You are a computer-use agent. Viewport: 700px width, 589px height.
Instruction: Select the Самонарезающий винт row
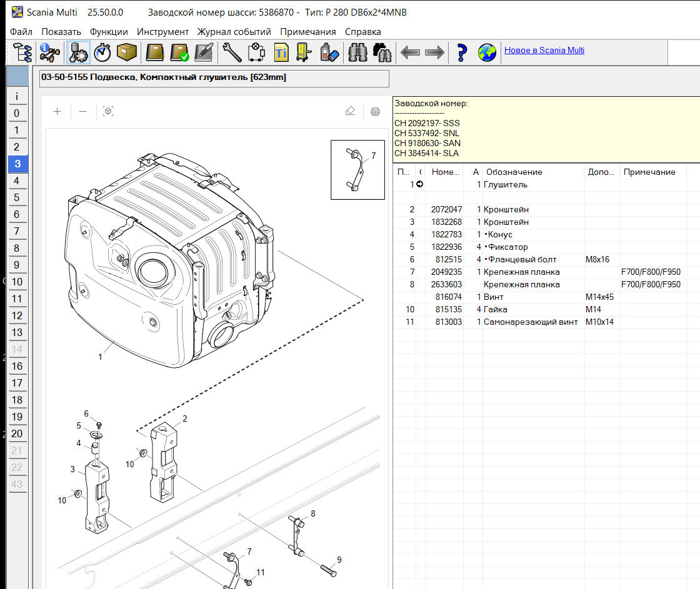(x=540, y=322)
